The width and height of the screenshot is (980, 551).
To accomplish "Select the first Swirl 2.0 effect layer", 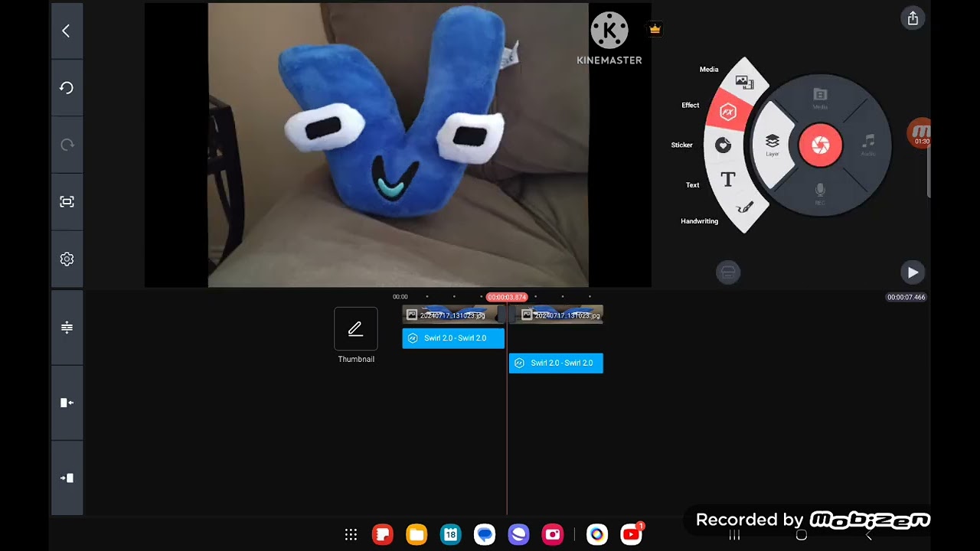I will (453, 338).
